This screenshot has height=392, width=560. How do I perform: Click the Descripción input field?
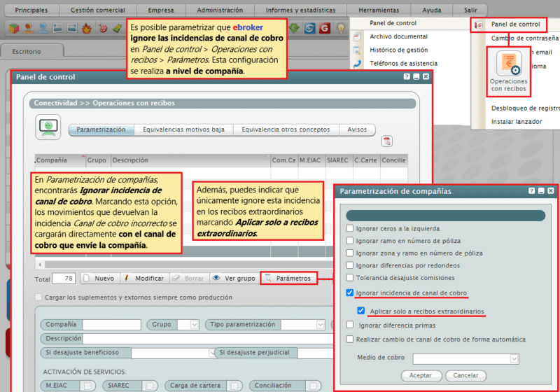pos(207,338)
